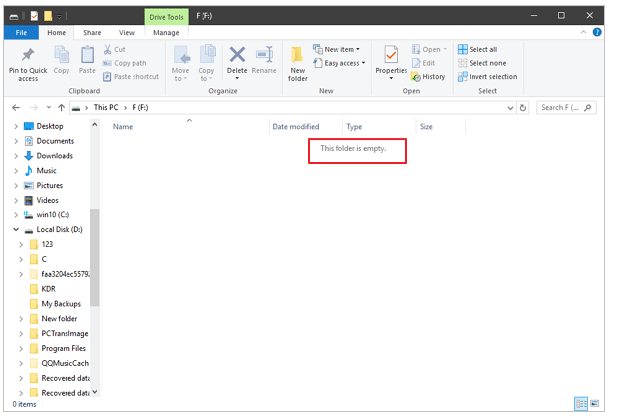Screen dimensions: 617x420
Task: Open History in the Open group
Action: pos(428,77)
